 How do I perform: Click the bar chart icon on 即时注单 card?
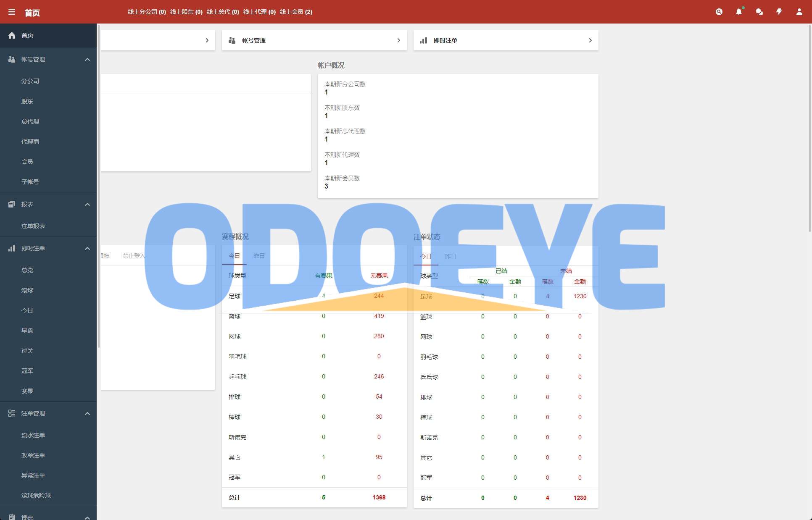(424, 40)
